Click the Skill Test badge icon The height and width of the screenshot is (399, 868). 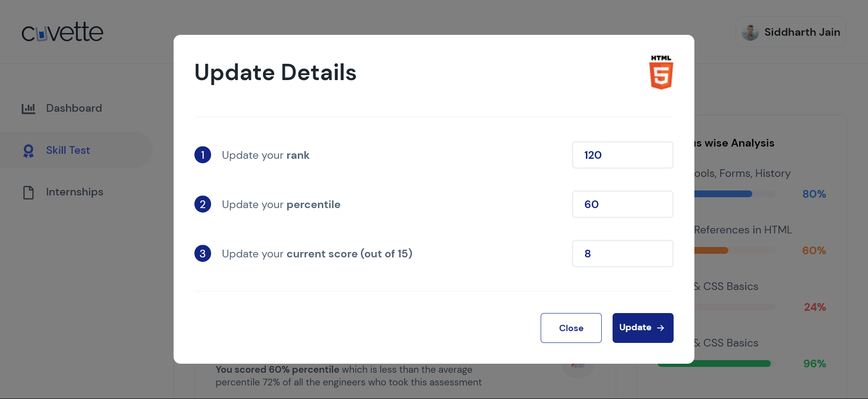pos(28,150)
